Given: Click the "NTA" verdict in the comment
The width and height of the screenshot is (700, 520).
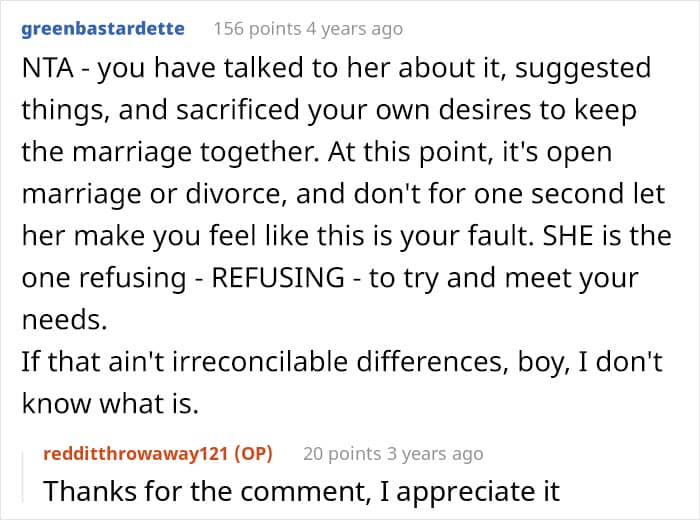Looking at the screenshot, I should 46,69.
